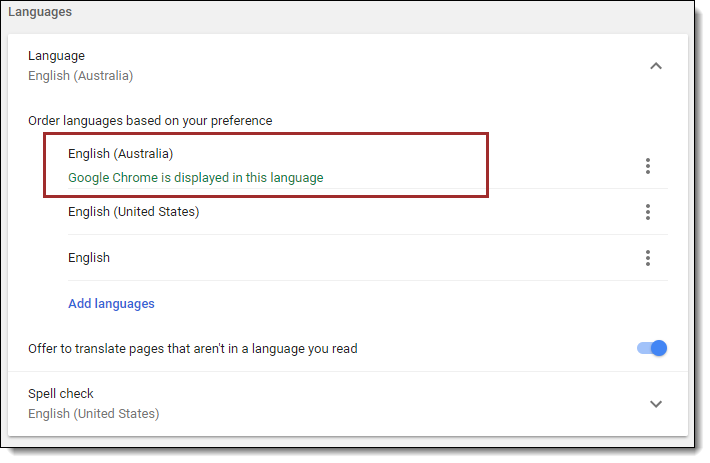Click English (United States) subtitle under Spell check

coord(93,413)
